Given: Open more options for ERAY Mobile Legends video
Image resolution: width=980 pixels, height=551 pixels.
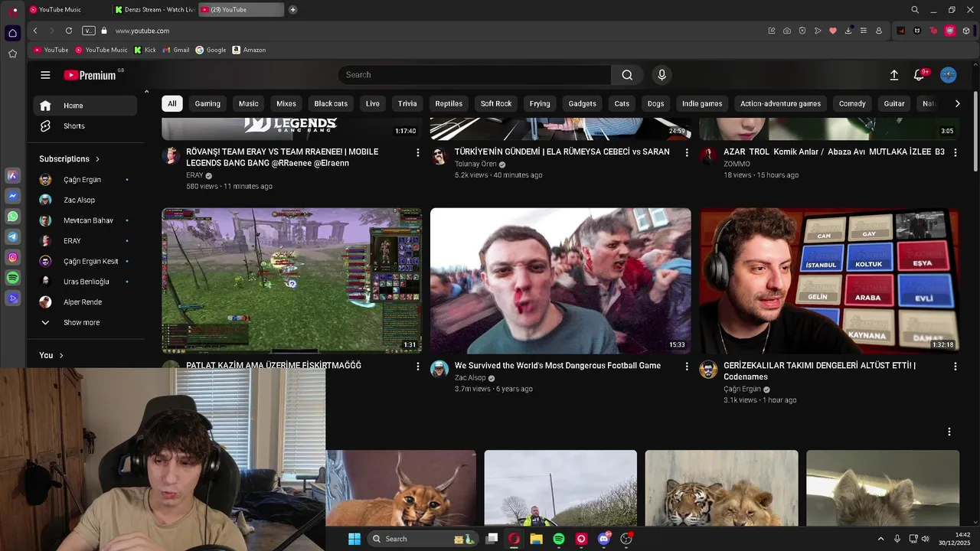Looking at the screenshot, I should [417, 152].
